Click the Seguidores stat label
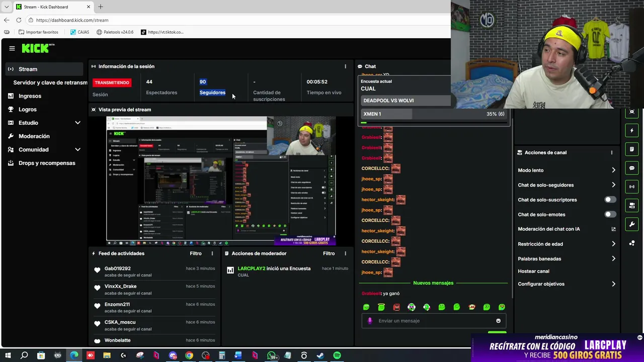The width and height of the screenshot is (644, 362). click(x=212, y=93)
